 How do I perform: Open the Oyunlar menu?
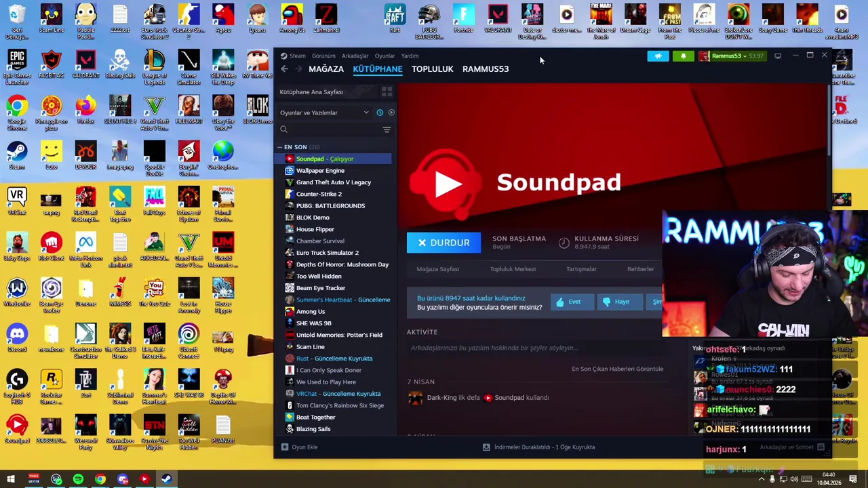pos(384,56)
